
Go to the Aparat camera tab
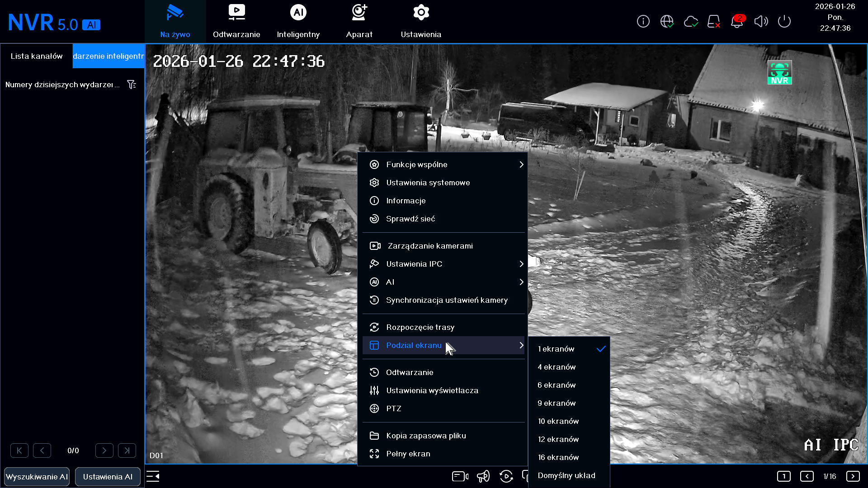click(x=359, y=22)
